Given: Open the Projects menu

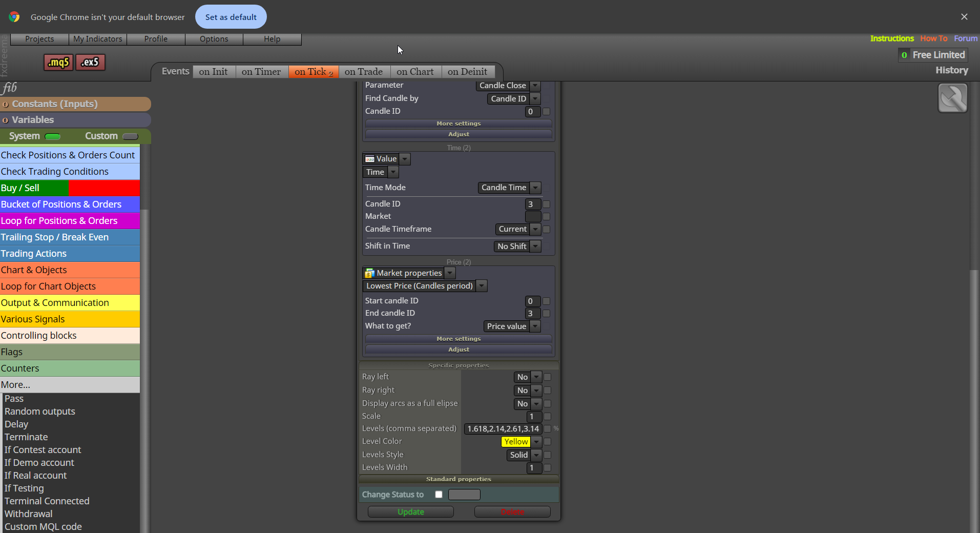Looking at the screenshot, I should tap(39, 39).
